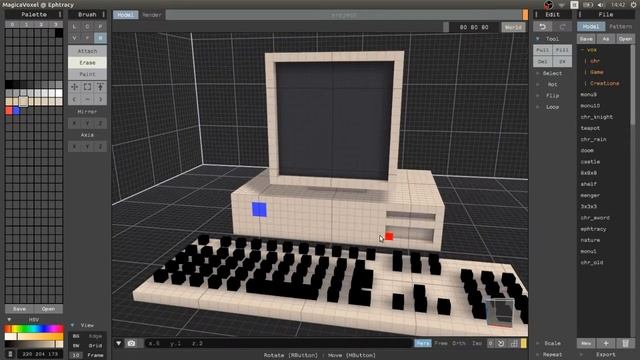The height and width of the screenshot is (360, 640).
Task: Expand the Flip section
Action: click(x=538, y=96)
